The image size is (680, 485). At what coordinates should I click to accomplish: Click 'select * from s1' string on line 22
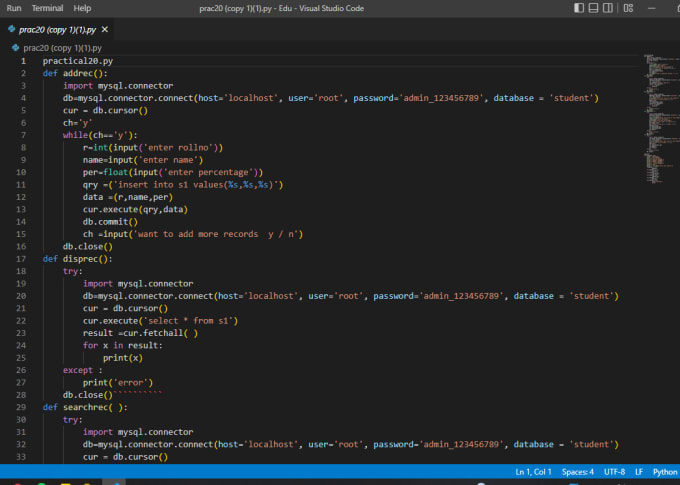(188, 321)
